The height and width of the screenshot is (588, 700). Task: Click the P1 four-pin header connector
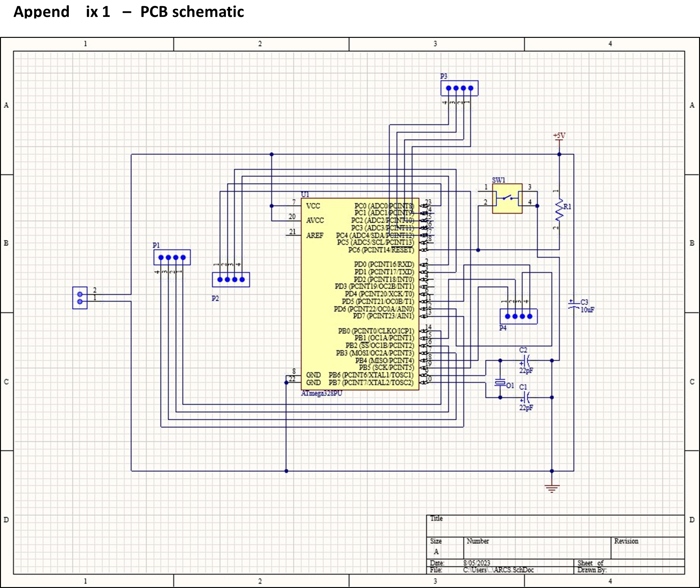coord(172,257)
